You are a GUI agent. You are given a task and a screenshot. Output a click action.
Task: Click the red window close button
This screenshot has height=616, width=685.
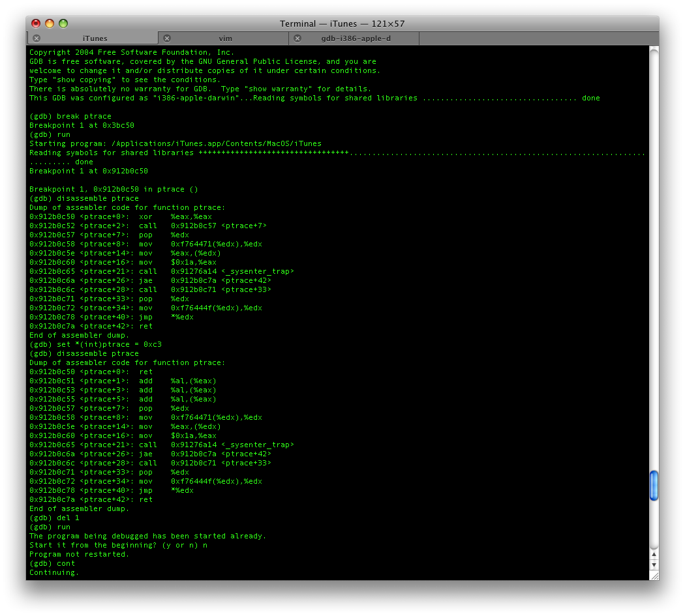coord(36,23)
